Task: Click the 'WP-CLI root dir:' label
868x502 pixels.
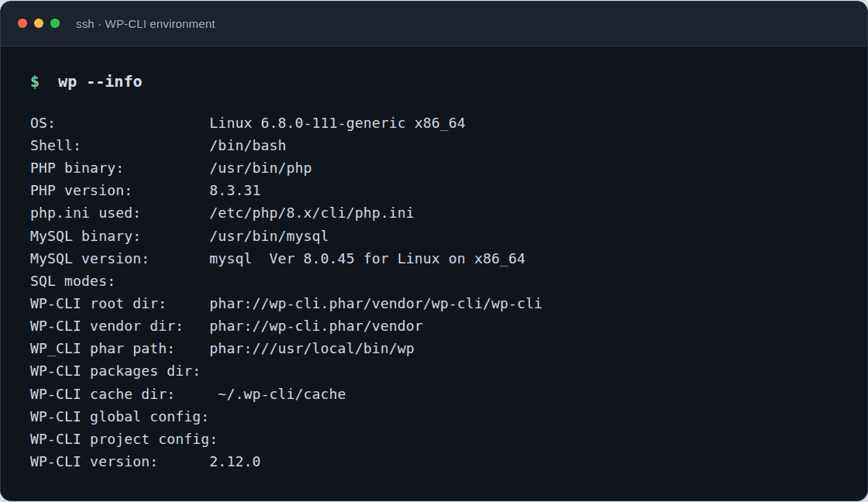Action: pos(98,304)
